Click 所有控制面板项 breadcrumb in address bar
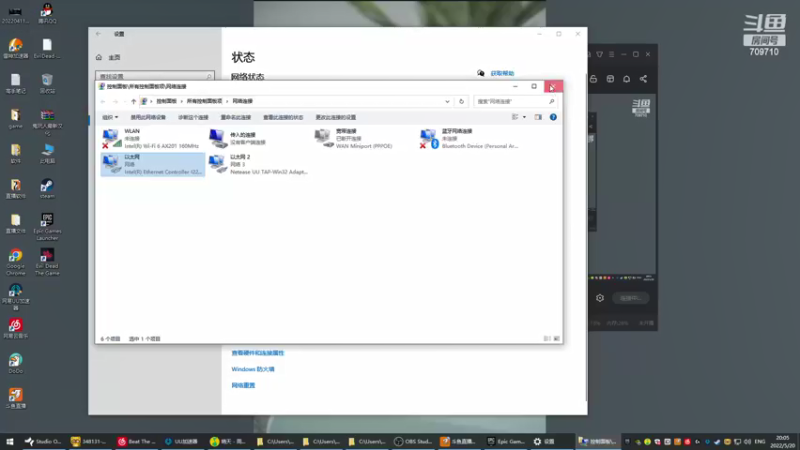 204,102
